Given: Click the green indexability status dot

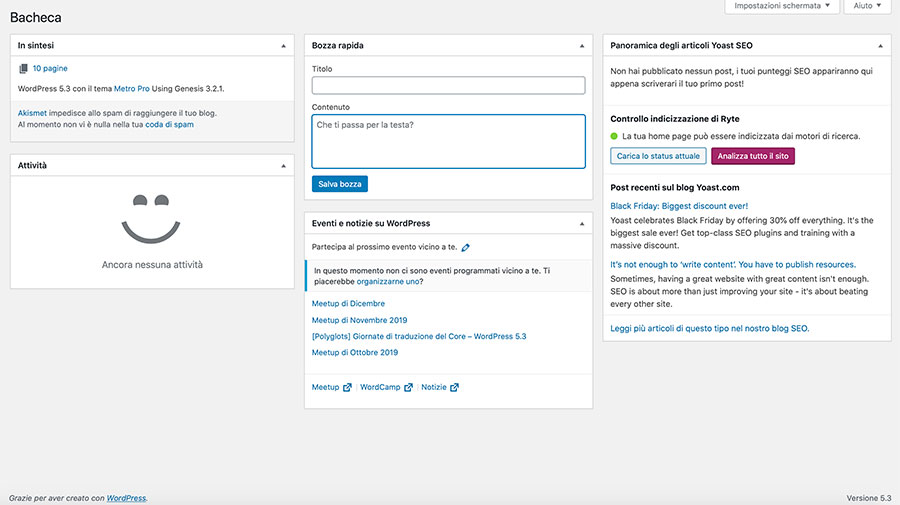Looking at the screenshot, I should point(614,136).
